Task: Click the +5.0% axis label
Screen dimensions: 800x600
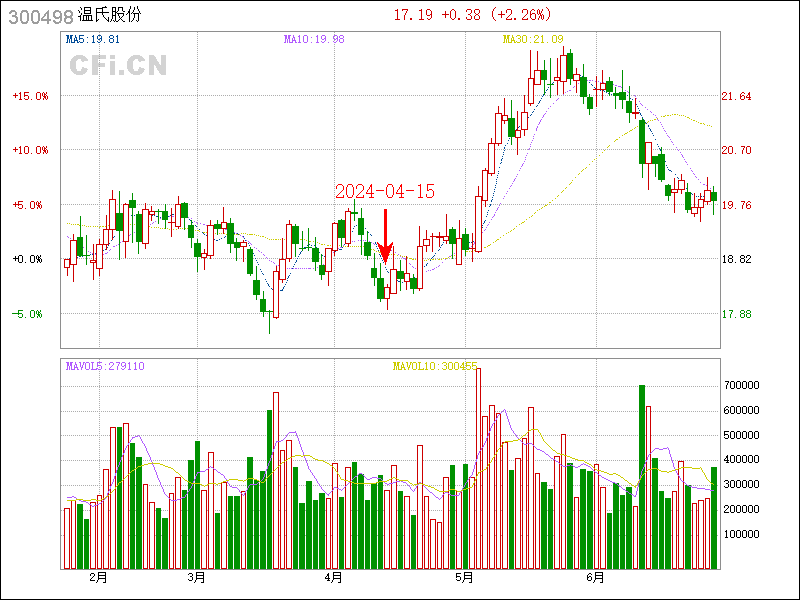Action: pos(27,205)
